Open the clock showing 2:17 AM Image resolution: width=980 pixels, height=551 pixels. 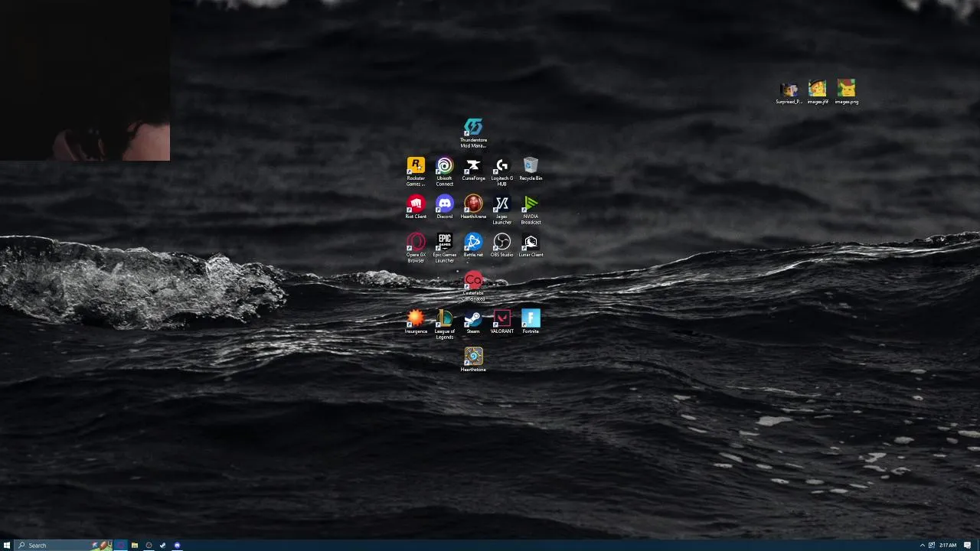coord(948,545)
